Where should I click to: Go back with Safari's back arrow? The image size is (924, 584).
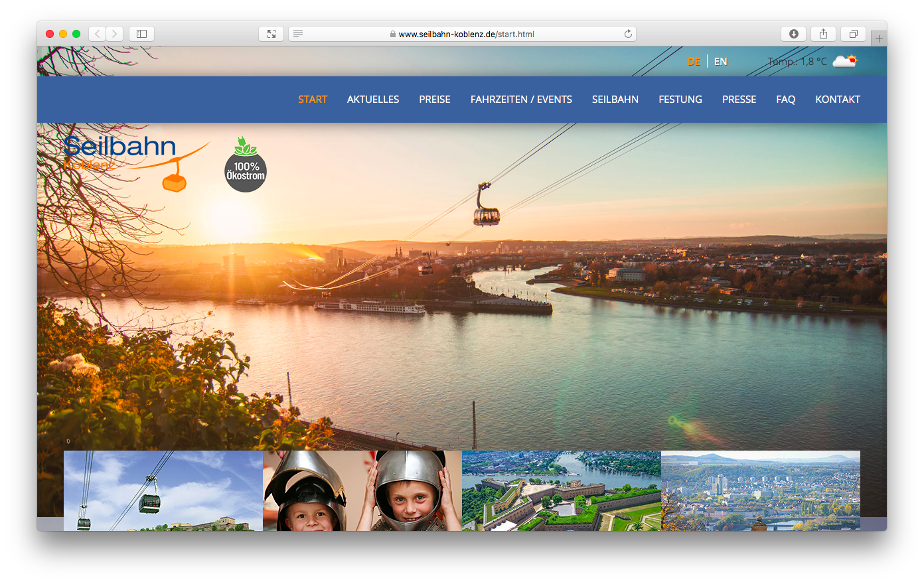(98, 34)
